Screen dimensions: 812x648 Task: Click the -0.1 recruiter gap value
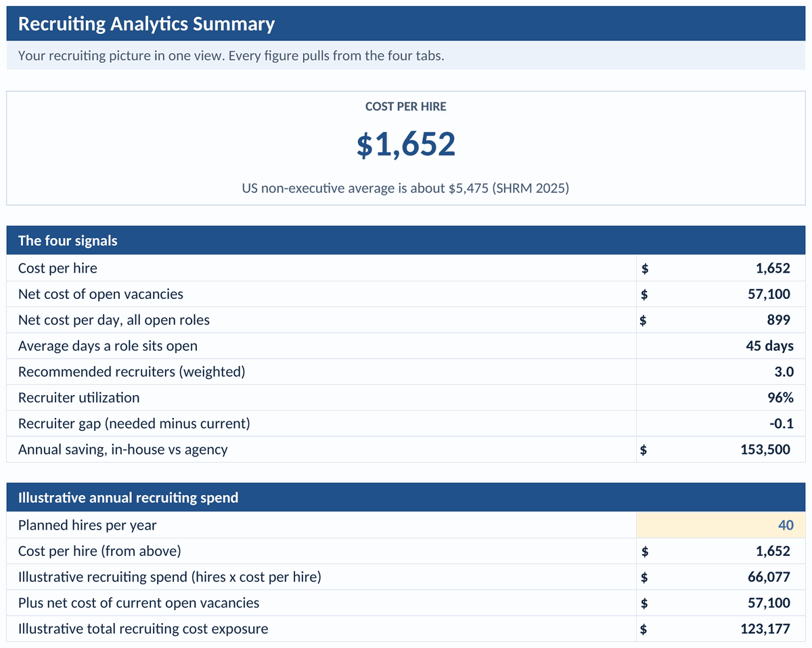point(782,423)
